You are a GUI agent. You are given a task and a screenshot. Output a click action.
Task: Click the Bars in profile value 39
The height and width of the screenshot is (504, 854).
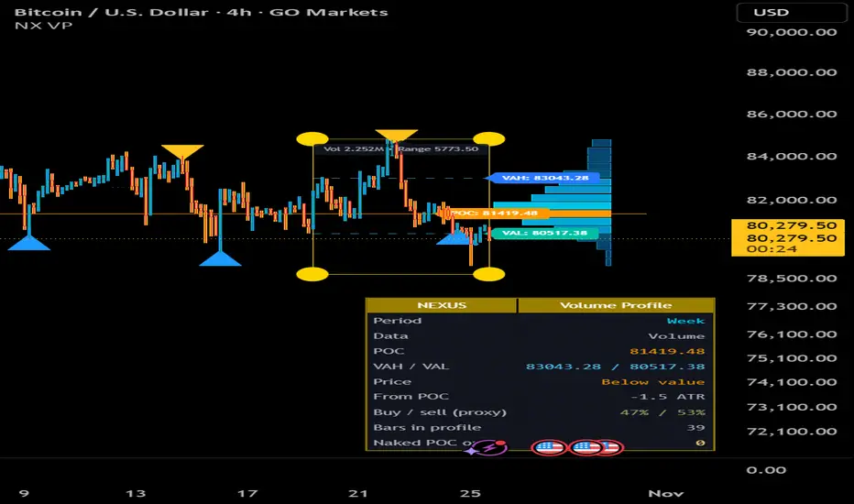click(695, 428)
